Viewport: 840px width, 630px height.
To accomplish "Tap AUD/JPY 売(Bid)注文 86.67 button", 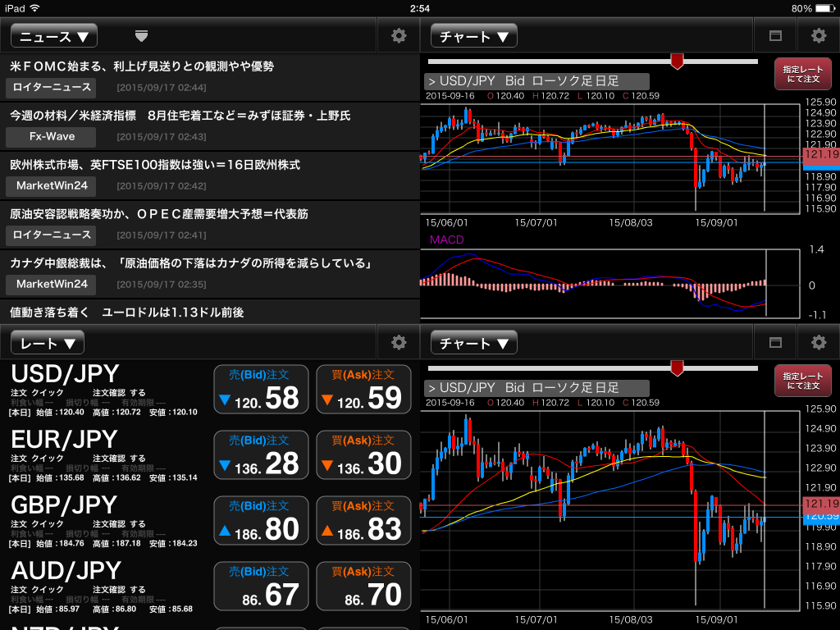I will click(261, 586).
